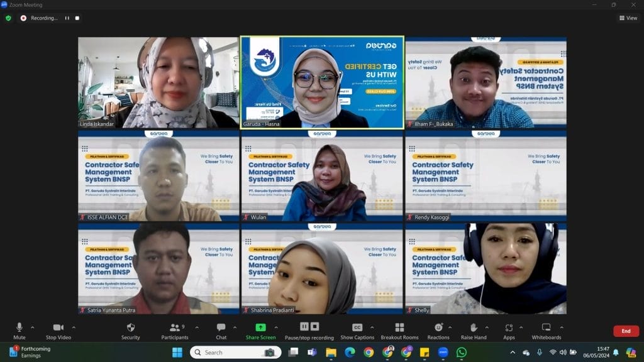Open the Security shield options
Image resolution: width=644 pixels, height=362 pixels.
coord(130,331)
